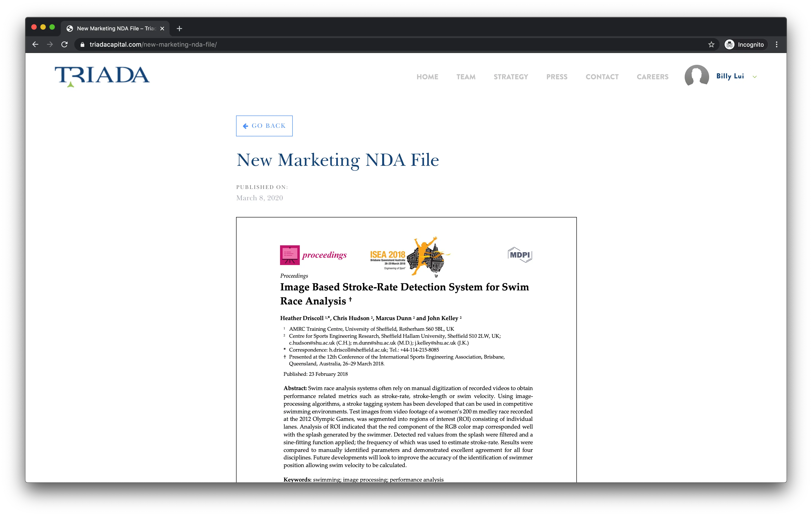Click the author name Marcus Dunn
The width and height of the screenshot is (812, 516).
pyautogui.click(x=394, y=318)
